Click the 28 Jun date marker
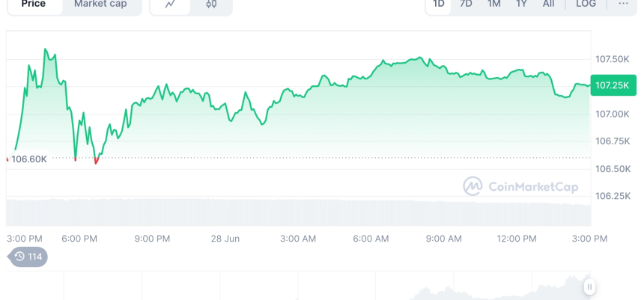The image size is (644, 300). coord(225,239)
